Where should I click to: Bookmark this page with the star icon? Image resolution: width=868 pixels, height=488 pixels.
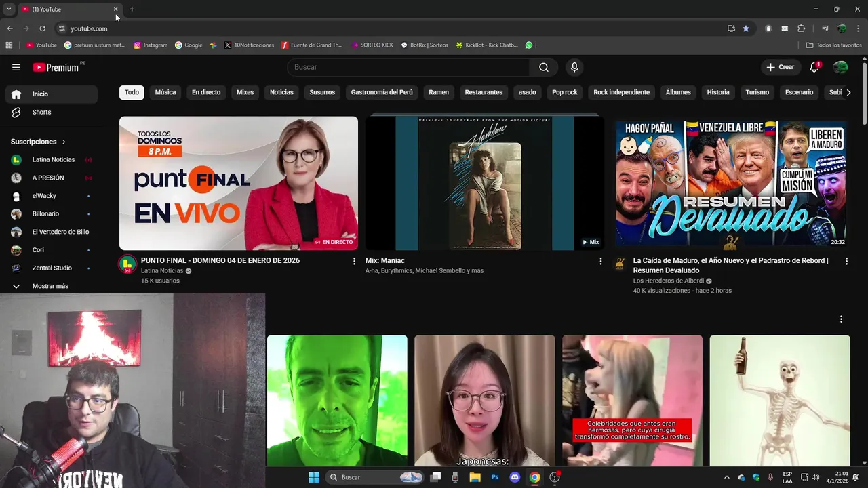(x=746, y=28)
